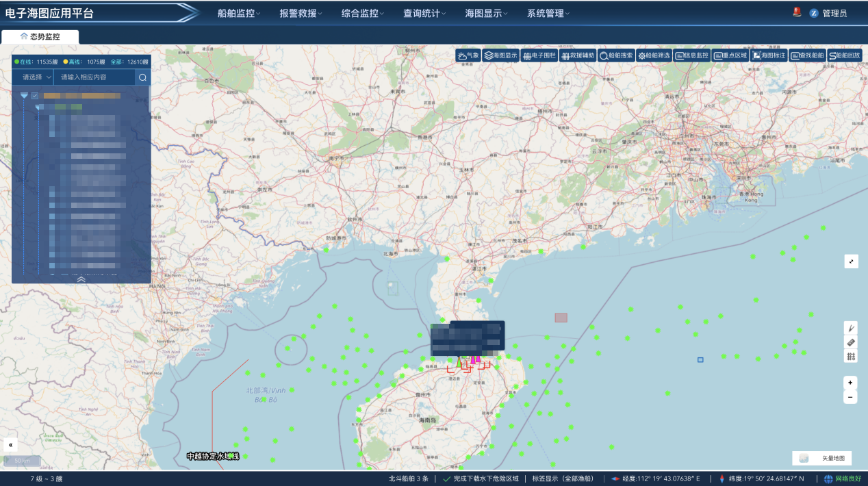
Task: Click the 全部: 12610艘 total count
Action: coord(129,62)
